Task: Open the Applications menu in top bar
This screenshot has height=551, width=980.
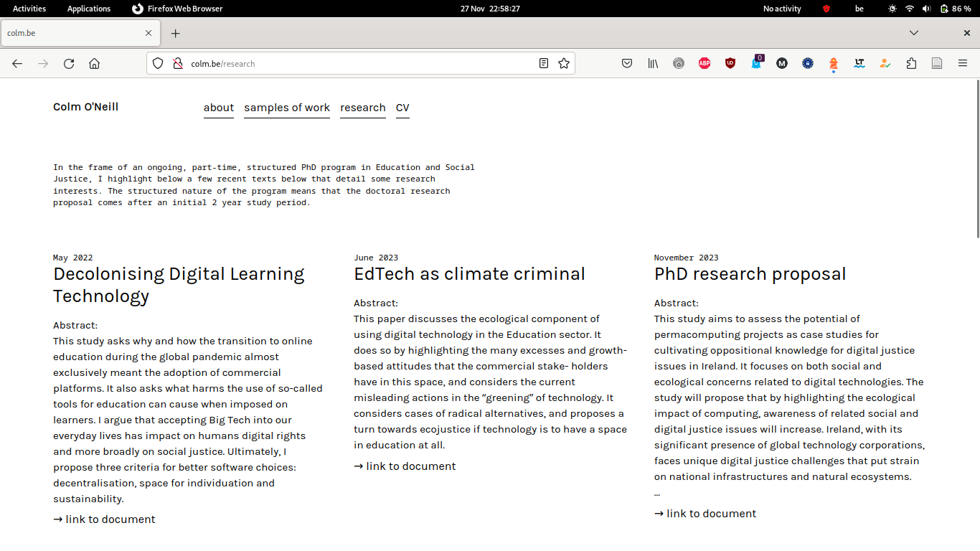Action: tap(89, 9)
